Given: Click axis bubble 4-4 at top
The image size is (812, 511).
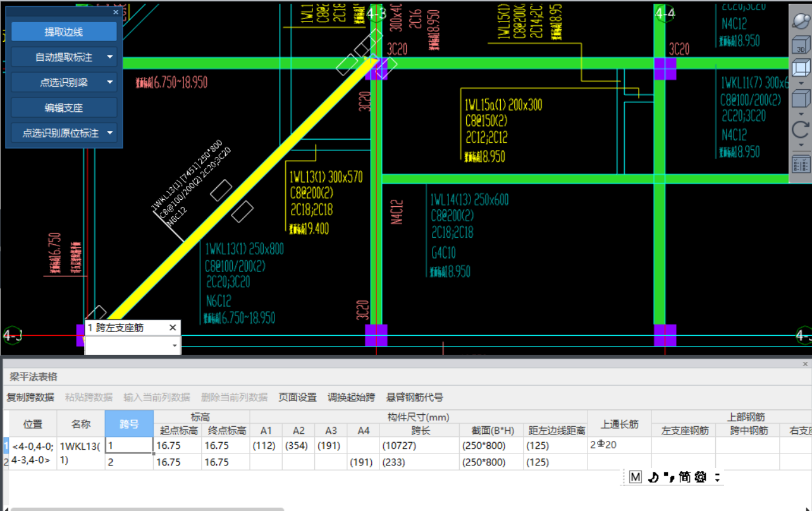Looking at the screenshot, I should (665, 13).
